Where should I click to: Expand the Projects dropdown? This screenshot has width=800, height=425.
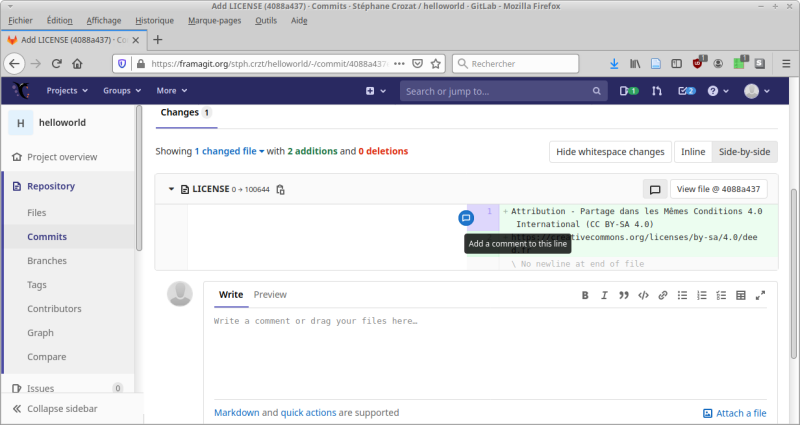pyautogui.click(x=67, y=91)
